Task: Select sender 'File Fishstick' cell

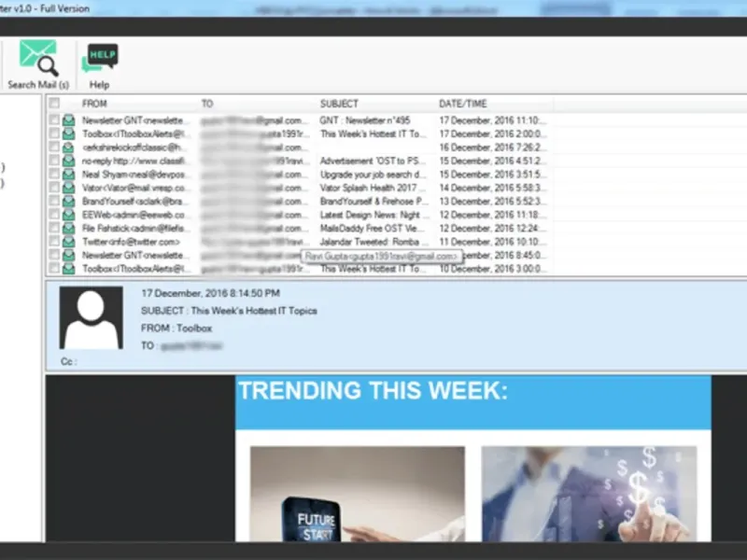Action: (x=133, y=228)
